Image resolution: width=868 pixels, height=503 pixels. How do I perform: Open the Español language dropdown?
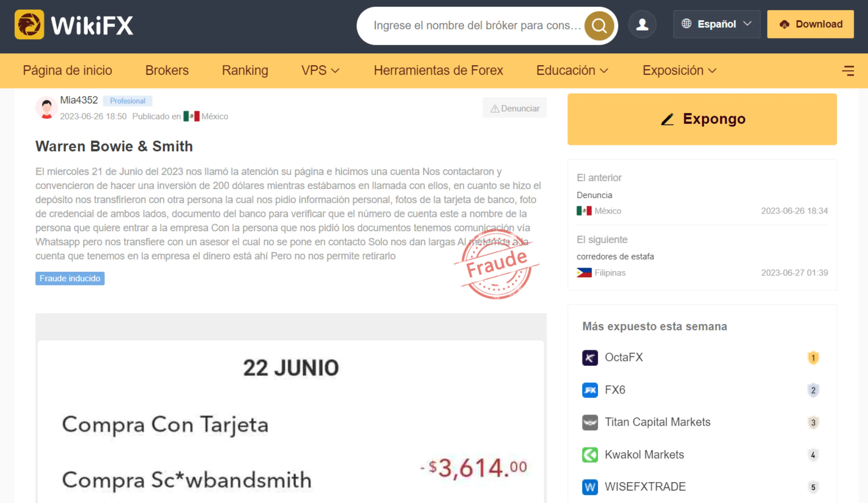[x=716, y=24]
